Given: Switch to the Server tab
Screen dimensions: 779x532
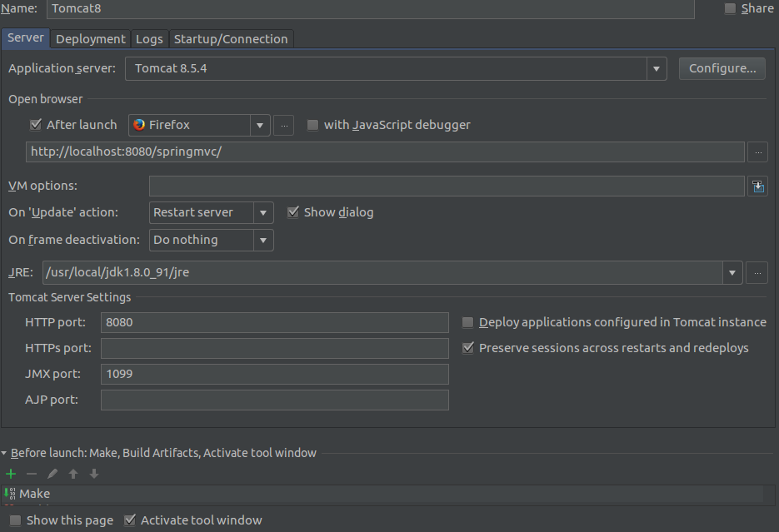Looking at the screenshot, I should (x=26, y=38).
